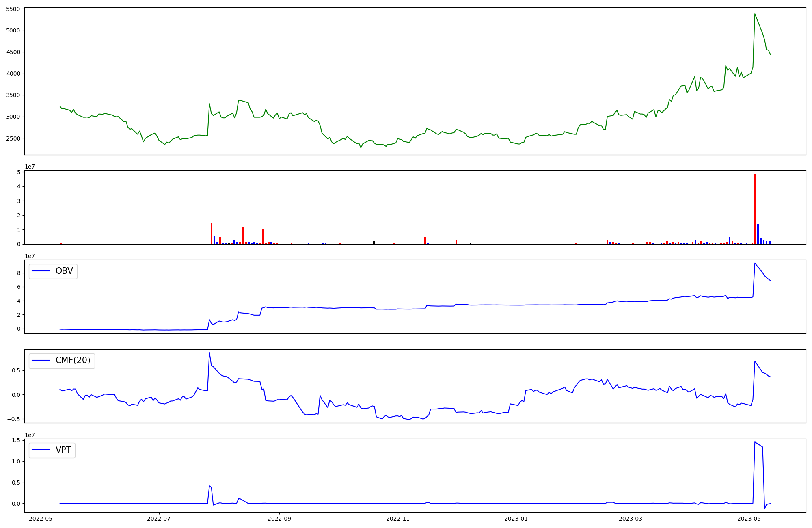The image size is (812, 528).
Task: Click the CMF spike in late July 2022
Action: 209,353
